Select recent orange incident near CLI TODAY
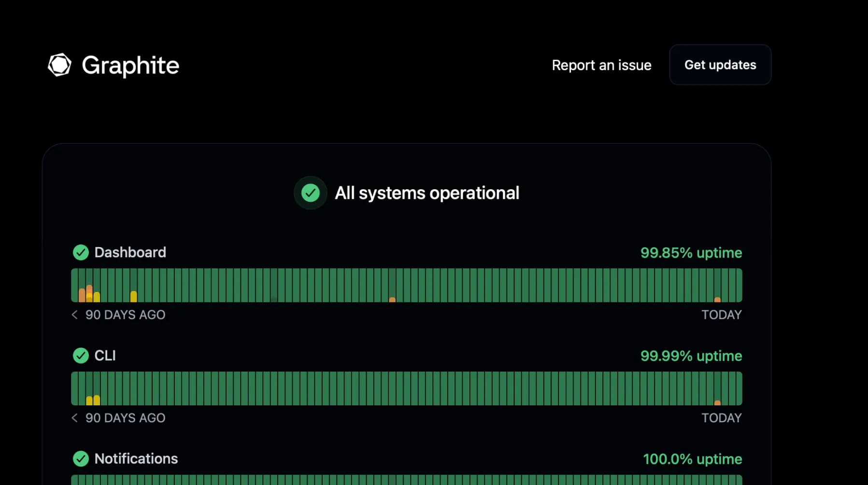Image resolution: width=868 pixels, height=485 pixels. (717, 402)
